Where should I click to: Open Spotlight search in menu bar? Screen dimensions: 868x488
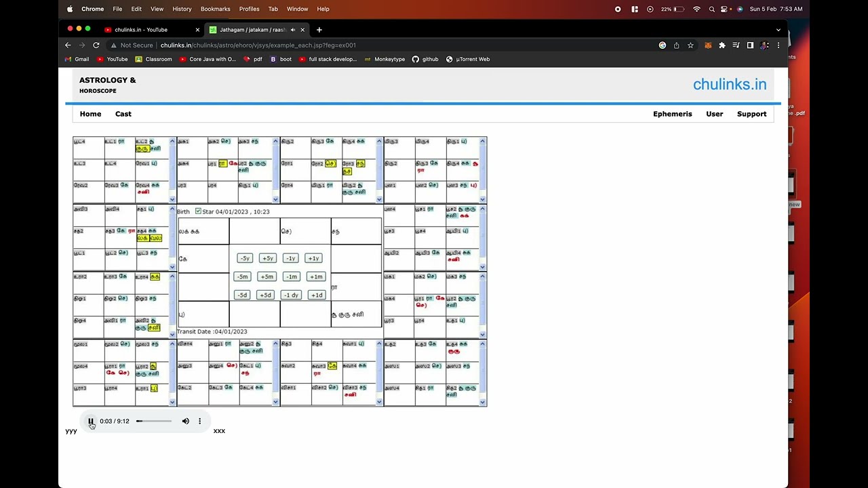711,9
